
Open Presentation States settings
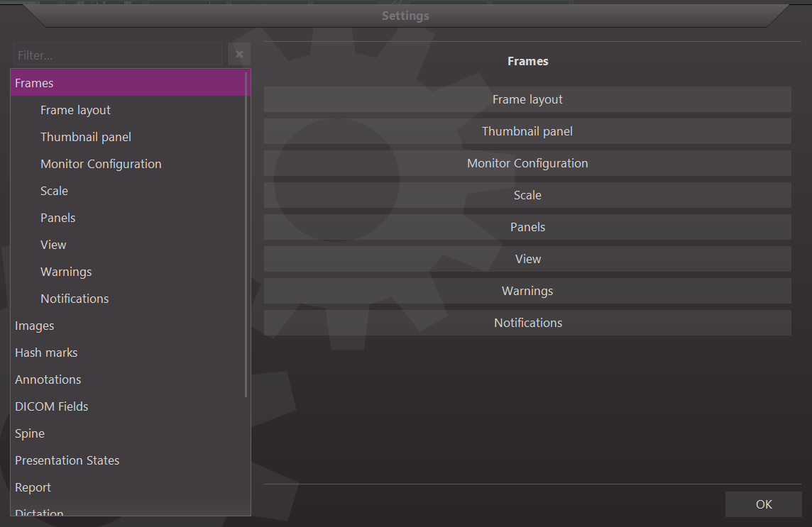click(x=67, y=460)
